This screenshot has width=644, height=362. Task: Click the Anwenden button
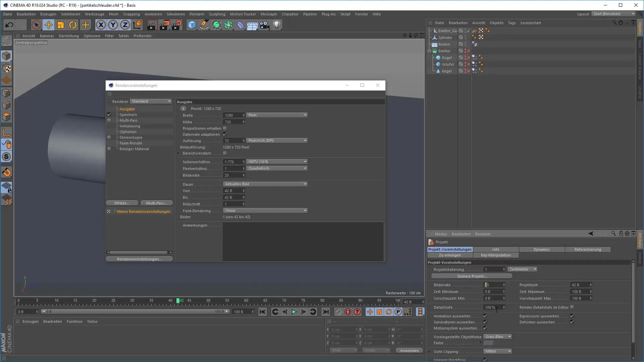click(x=409, y=351)
